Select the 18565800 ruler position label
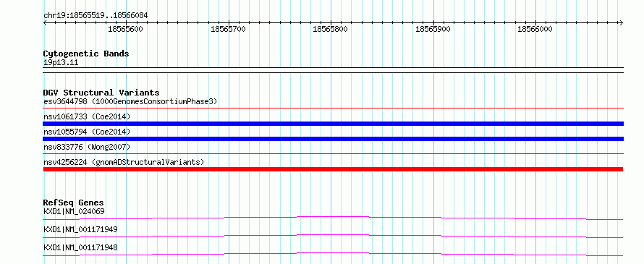Image resolution: width=644 pixels, height=264 pixels. coord(330,29)
